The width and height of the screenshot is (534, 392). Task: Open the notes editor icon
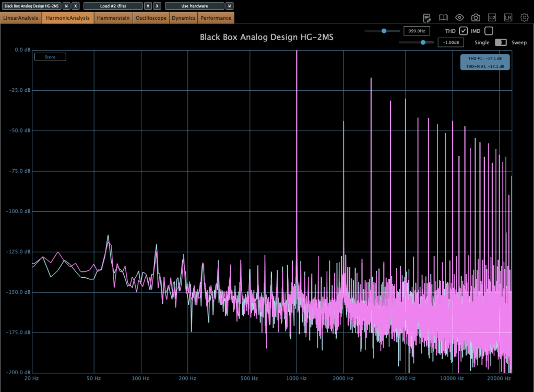[x=427, y=18]
